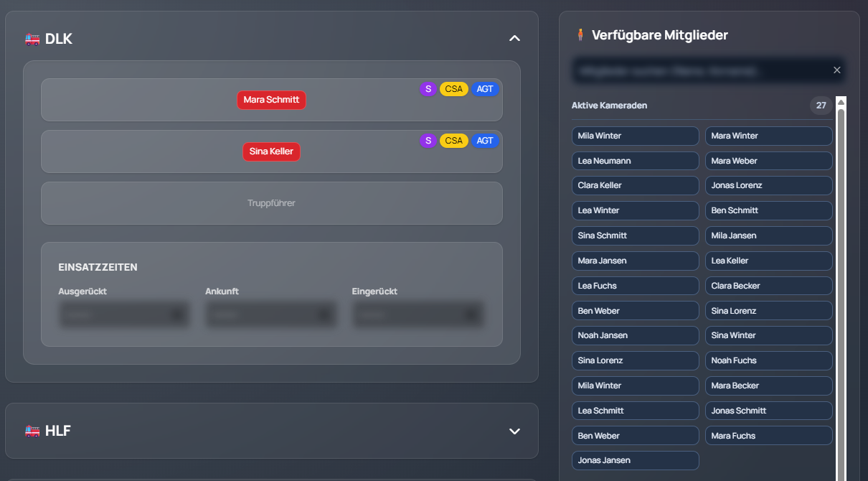This screenshot has width=868, height=481.
Task: Click the fire truck icon beside HLF
Action: [32, 431]
